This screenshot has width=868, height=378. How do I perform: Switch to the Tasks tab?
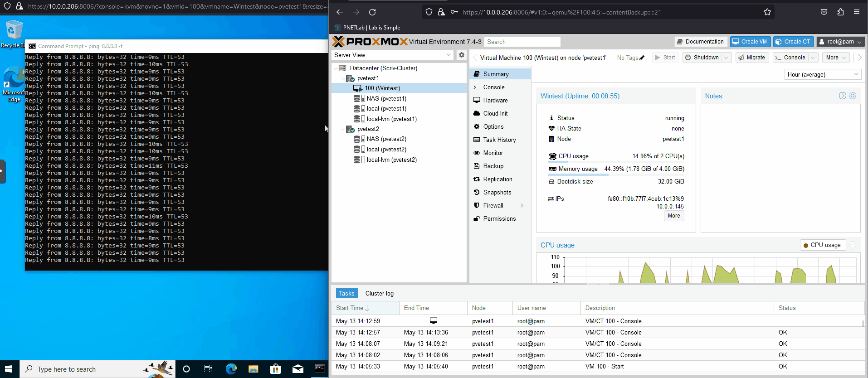(x=346, y=293)
